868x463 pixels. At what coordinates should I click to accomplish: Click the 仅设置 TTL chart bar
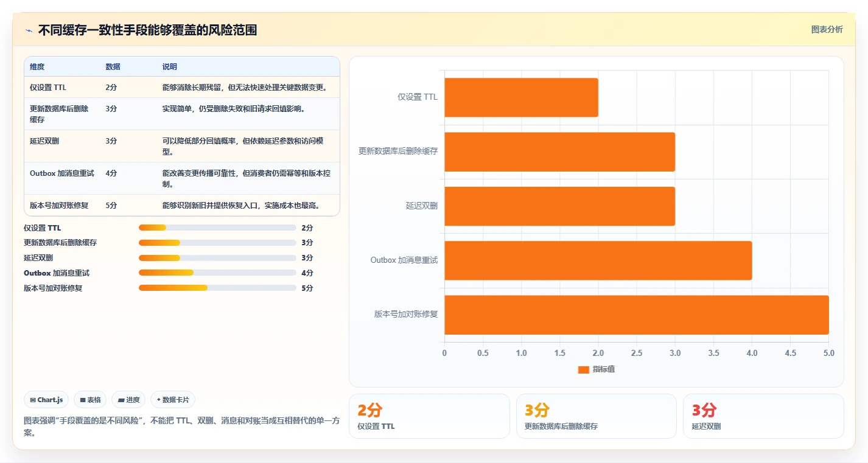point(521,97)
